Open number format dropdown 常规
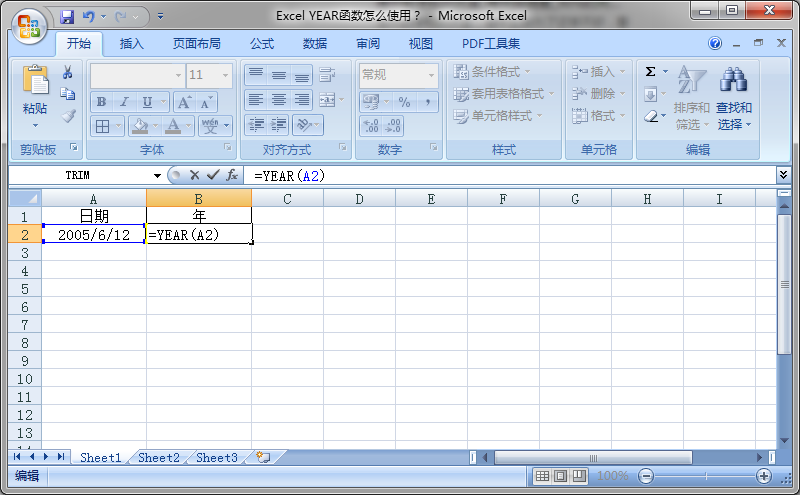This screenshot has width=800, height=495. [432, 76]
